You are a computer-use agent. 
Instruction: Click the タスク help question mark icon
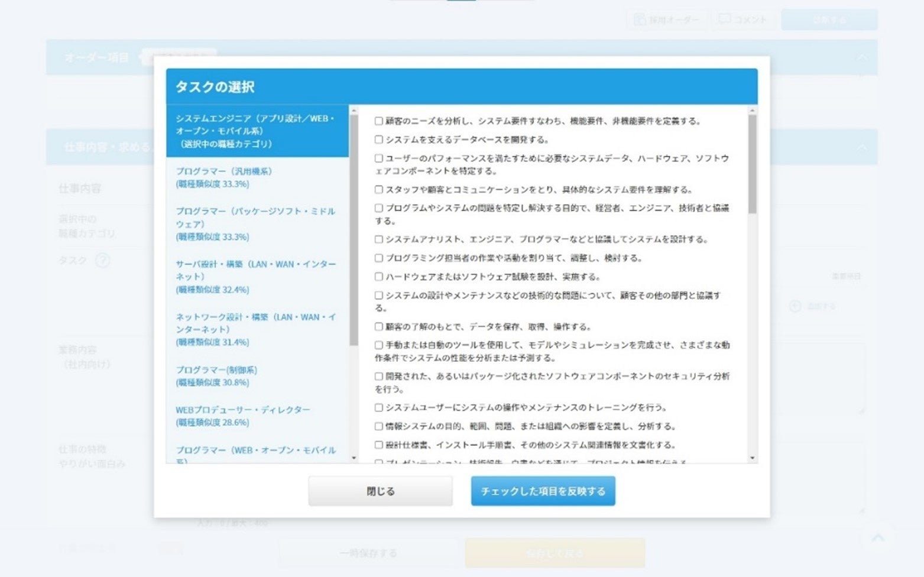103,260
